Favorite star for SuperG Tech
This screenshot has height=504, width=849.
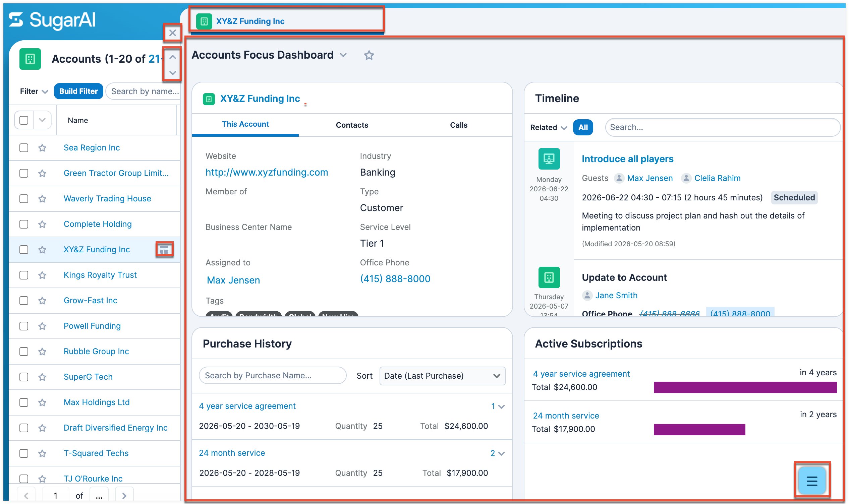tap(42, 377)
